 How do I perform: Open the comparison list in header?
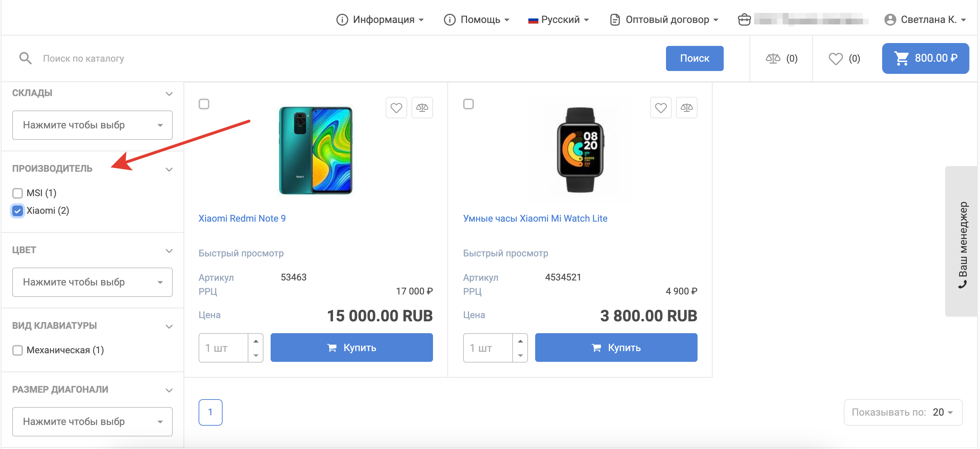781,58
